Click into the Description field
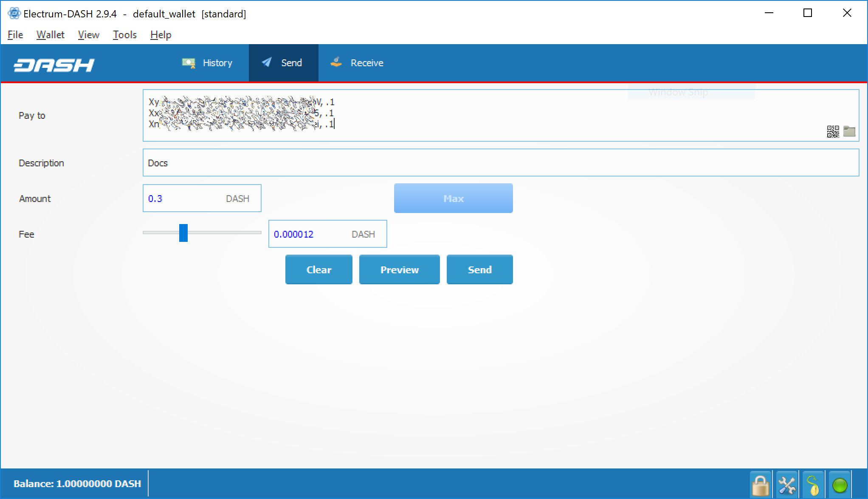 coord(500,163)
